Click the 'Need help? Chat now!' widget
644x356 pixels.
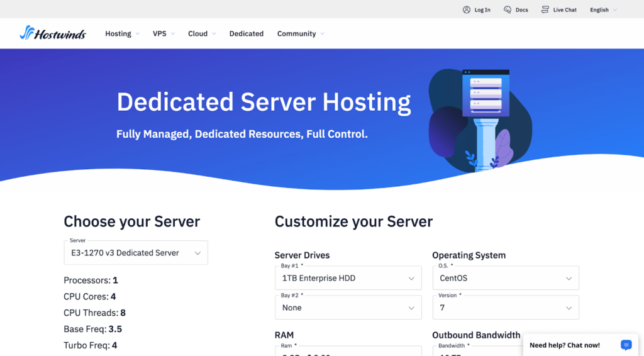pos(580,345)
